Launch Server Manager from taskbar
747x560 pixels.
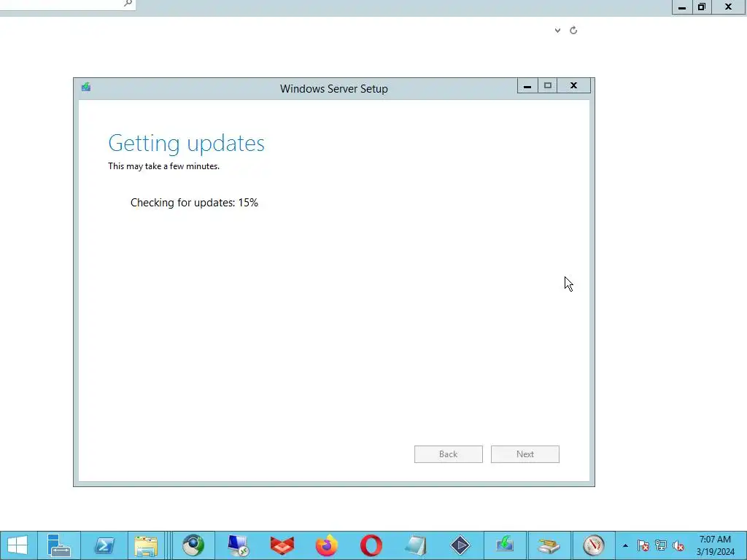tap(59, 545)
